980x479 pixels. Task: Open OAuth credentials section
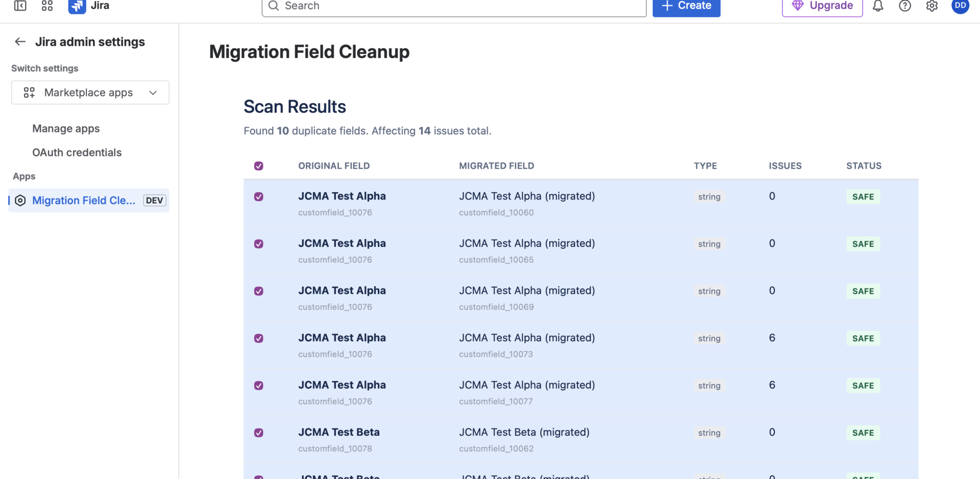pos(77,152)
